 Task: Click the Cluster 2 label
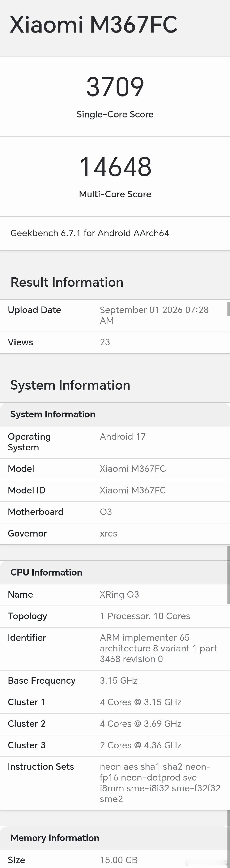click(27, 724)
